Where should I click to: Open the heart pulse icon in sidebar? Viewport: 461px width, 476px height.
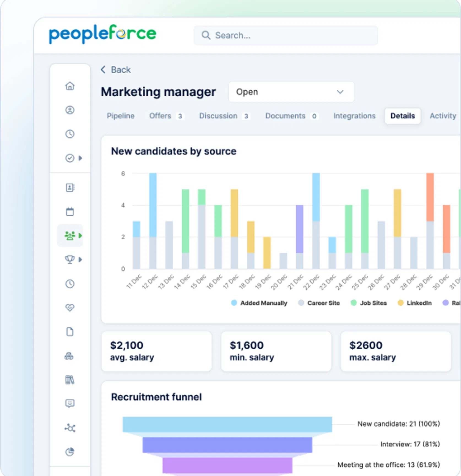(x=70, y=308)
